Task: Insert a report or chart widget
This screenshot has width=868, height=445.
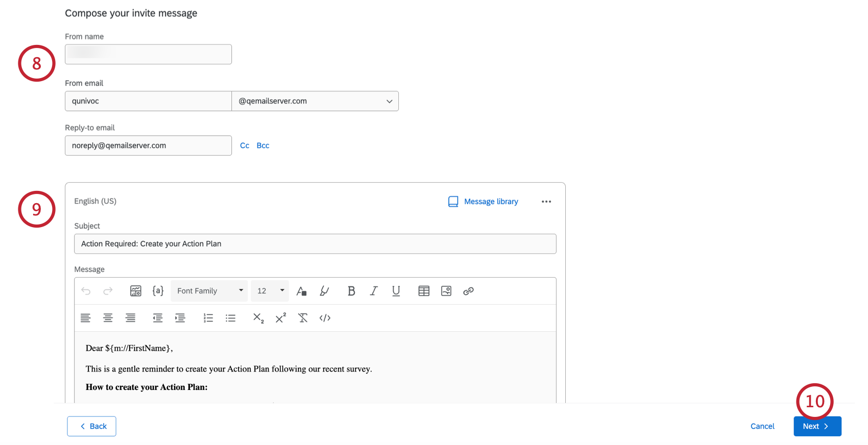Action: tap(136, 291)
